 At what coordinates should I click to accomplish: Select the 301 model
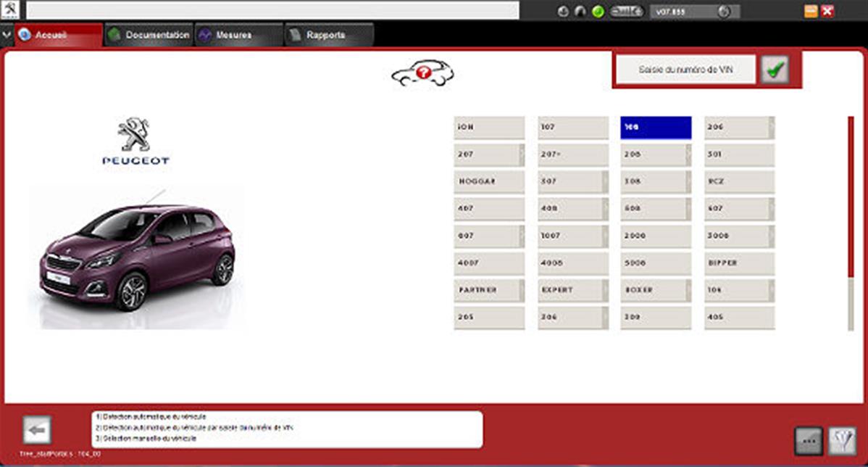pos(739,154)
